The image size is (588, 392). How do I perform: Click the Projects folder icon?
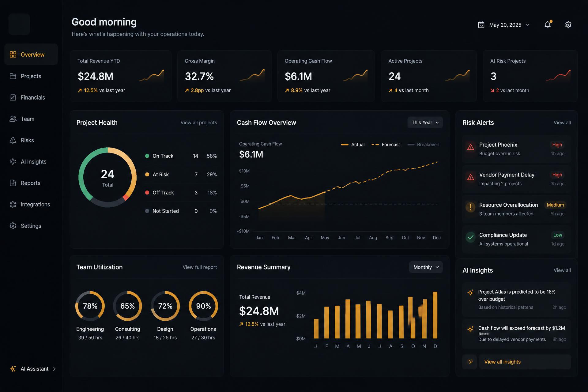pyautogui.click(x=13, y=76)
